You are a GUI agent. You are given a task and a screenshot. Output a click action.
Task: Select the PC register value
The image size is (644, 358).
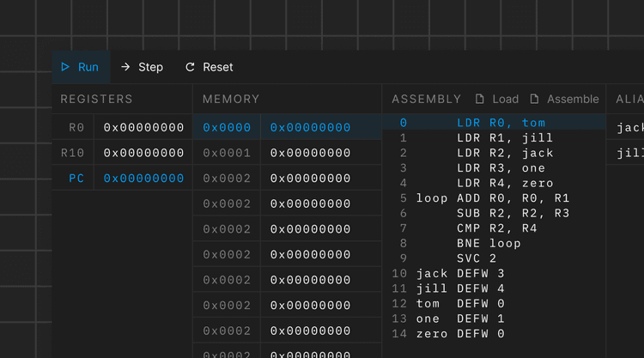pos(143,179)
